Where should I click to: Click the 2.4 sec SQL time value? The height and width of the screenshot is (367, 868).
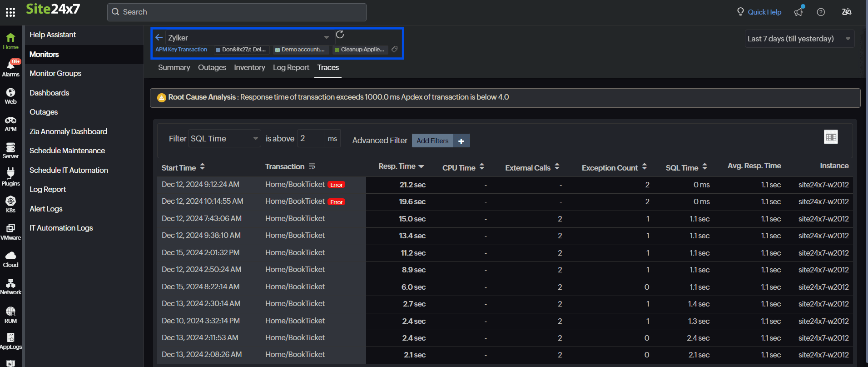698,338
